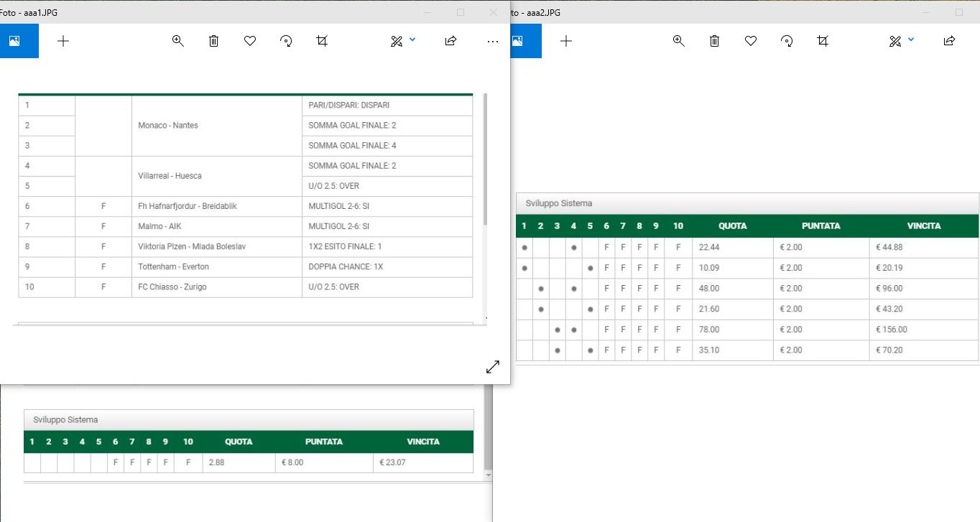Expand Edit & Create dropdown arrow in aaa2 window

coord(911,39)
